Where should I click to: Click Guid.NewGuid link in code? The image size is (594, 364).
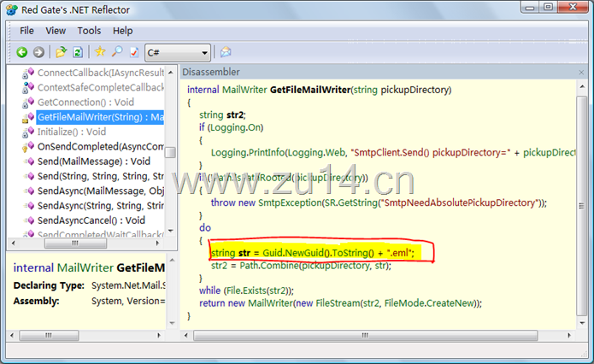[293, 253]
